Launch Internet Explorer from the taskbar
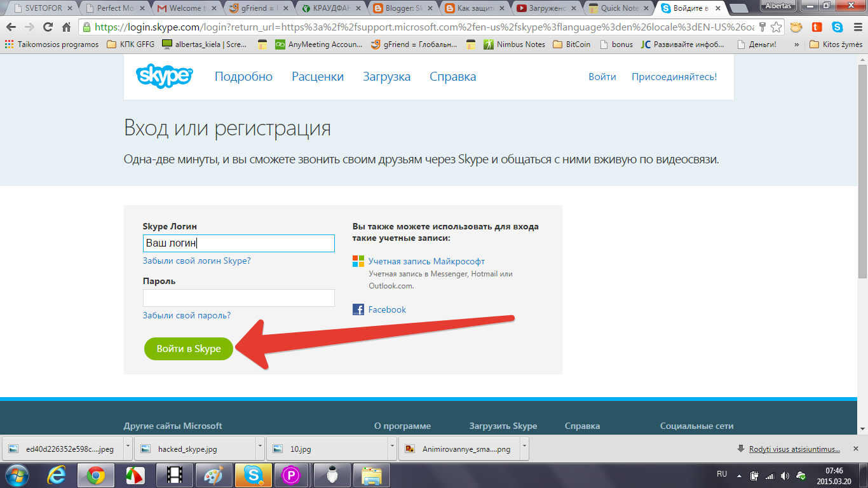The width and height of the screenshot is (868, 488). coord(57,475)
